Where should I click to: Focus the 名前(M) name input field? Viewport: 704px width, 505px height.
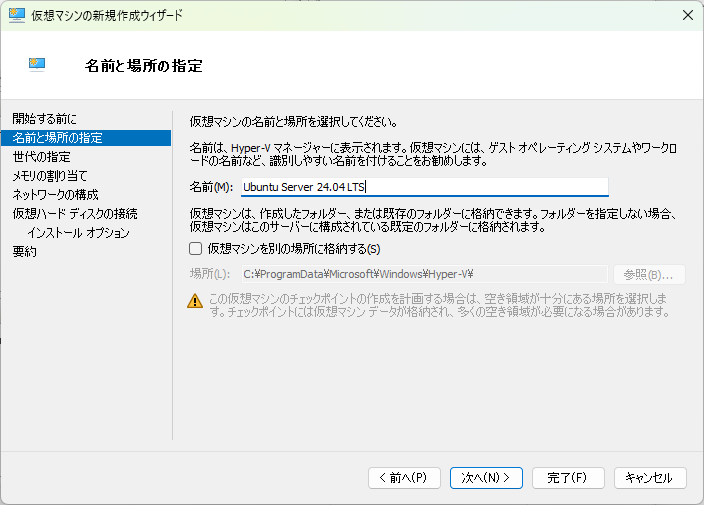pos(425,187)
